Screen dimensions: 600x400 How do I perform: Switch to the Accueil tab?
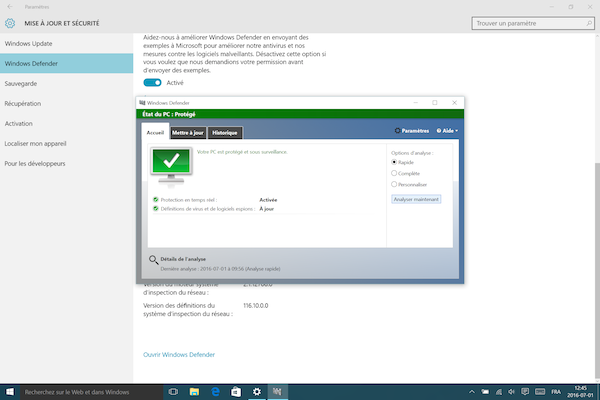pyautogui.click(x=155, y=132)
